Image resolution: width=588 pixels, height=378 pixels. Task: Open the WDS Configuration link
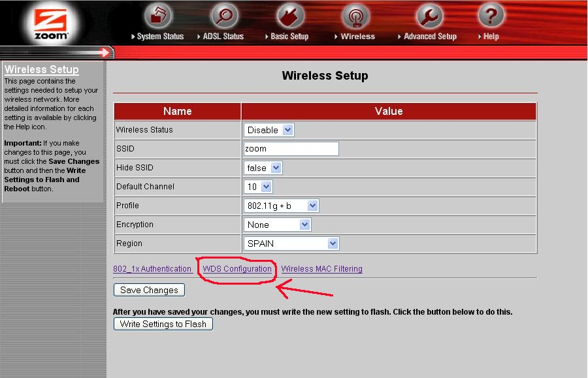[237, 269]
